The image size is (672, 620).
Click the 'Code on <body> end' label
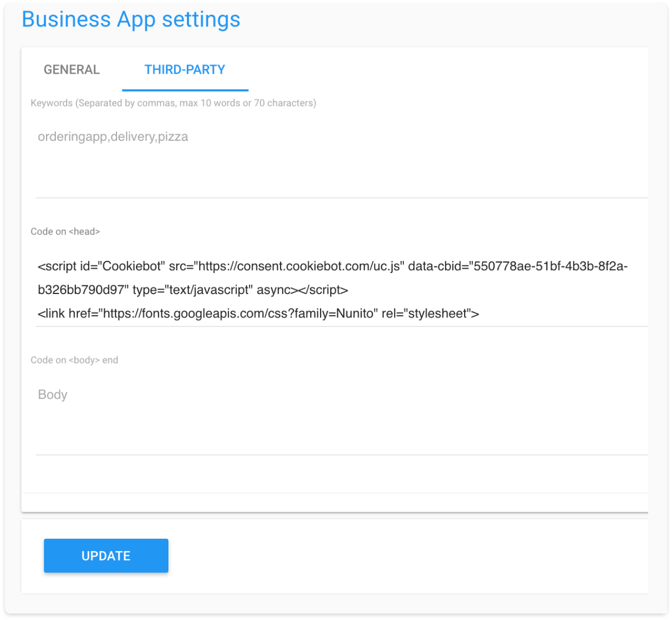coord(74,360)
